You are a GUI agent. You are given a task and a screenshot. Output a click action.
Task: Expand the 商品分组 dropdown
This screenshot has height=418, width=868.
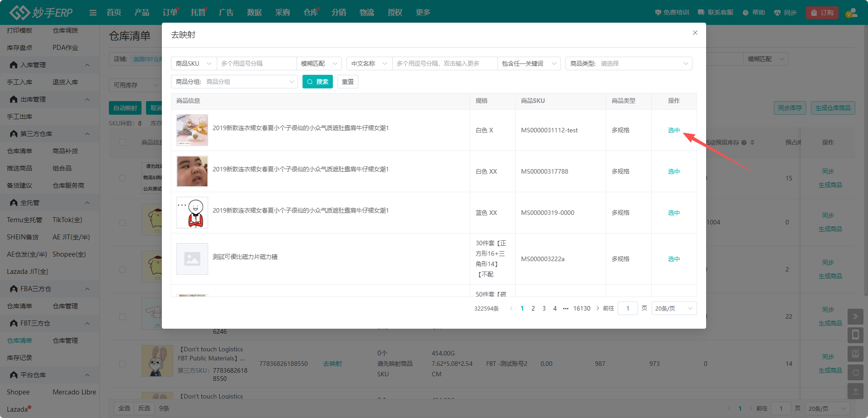point(234,82)
